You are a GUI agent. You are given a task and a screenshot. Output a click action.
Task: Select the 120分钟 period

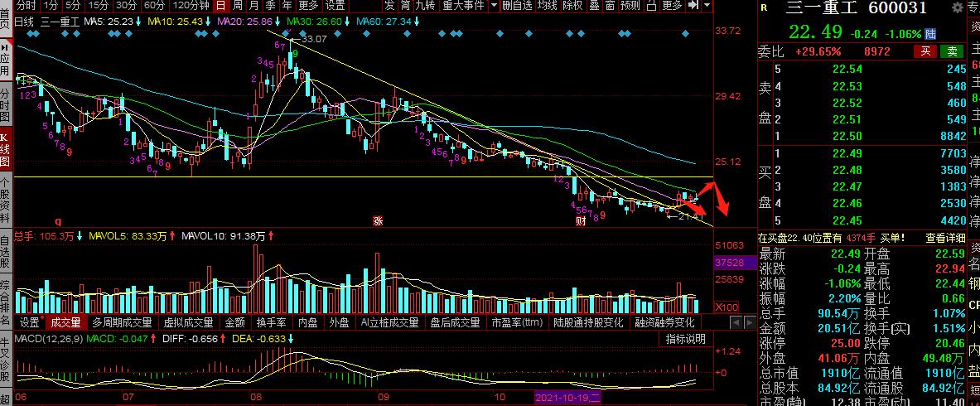[x=191, y=6]
